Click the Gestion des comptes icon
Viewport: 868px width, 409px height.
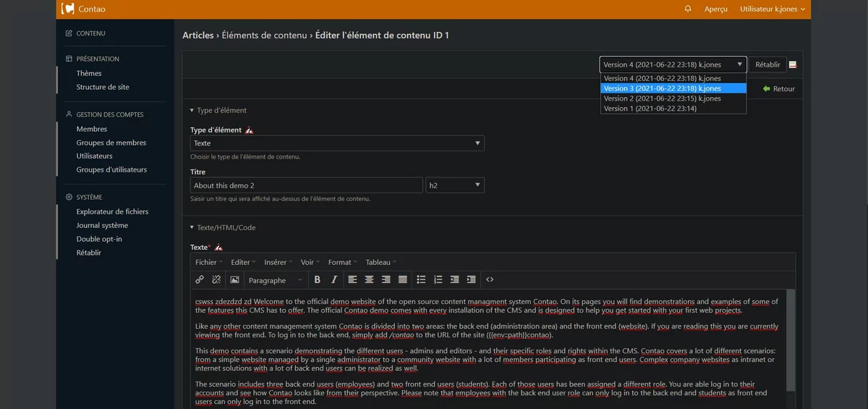(69, 114)
